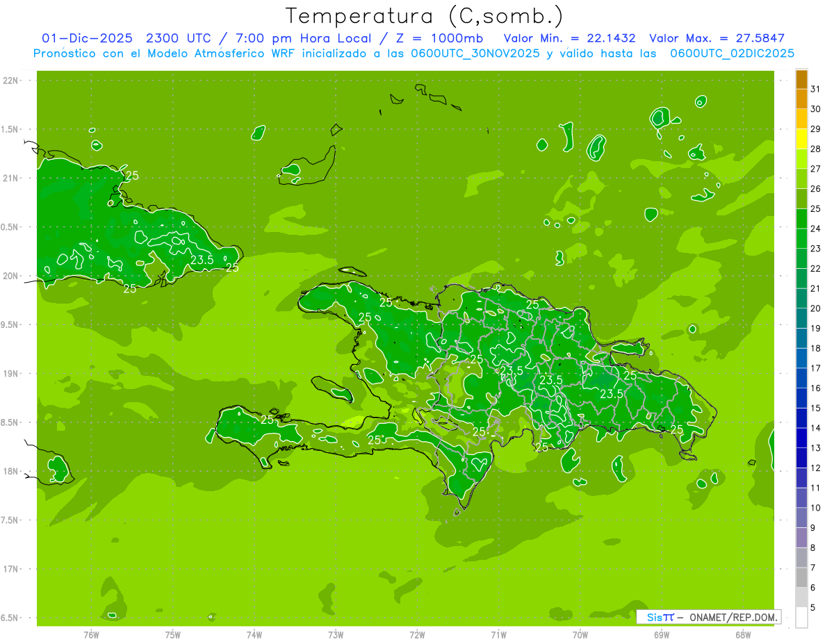This screenshot has height=644, width=834.
Task: Click the longitude axis label '70W'
Action: click(580, 635)
